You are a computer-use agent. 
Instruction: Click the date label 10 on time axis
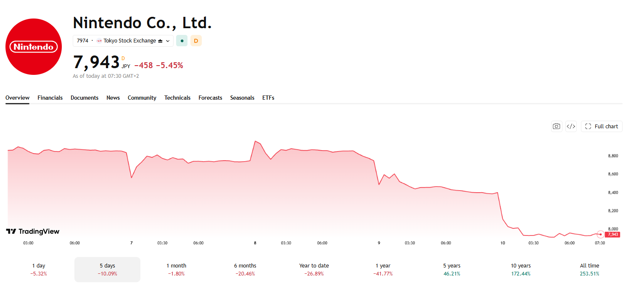point(503,243)
